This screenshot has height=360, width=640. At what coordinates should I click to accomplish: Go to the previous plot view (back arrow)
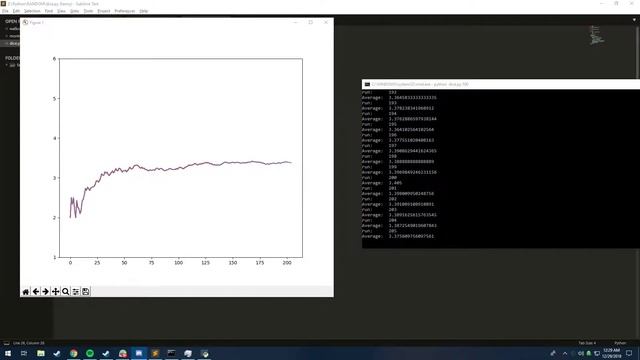(x=36, y=291)
